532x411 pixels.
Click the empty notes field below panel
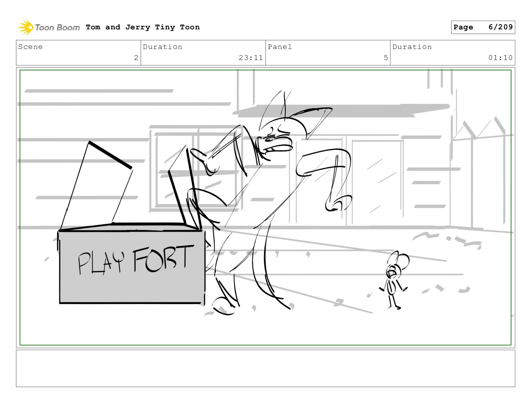(x=266, y=368)
